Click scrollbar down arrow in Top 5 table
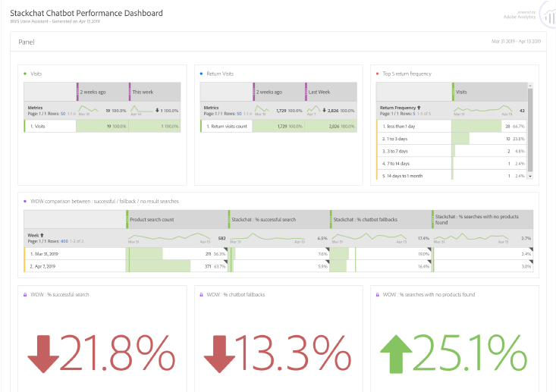 [530, 176]
